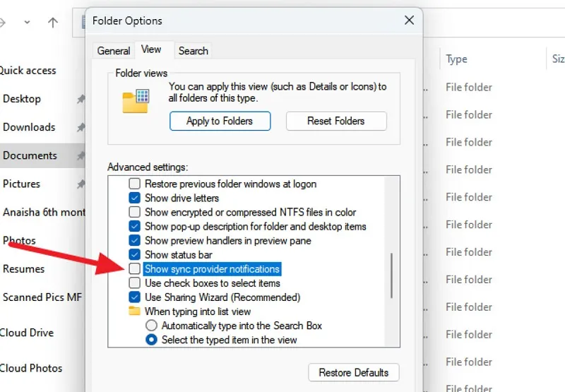Uncheck Show status bar
Screen dimensions: 565x392
tap(134, 254)
